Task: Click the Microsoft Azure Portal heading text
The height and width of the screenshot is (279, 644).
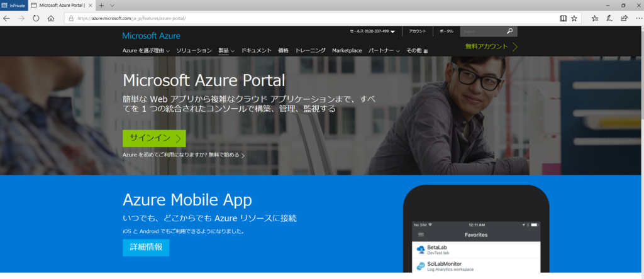Action: 204,80
